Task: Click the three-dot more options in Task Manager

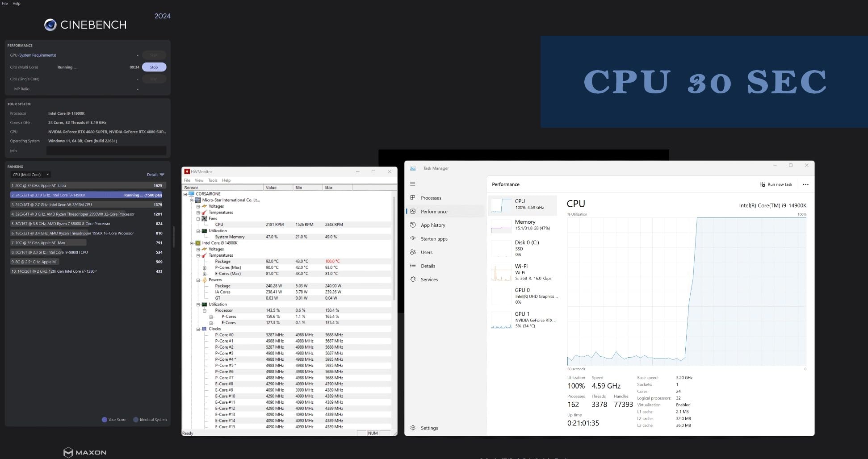Action: pyautogui.click(x=805, y=184)
